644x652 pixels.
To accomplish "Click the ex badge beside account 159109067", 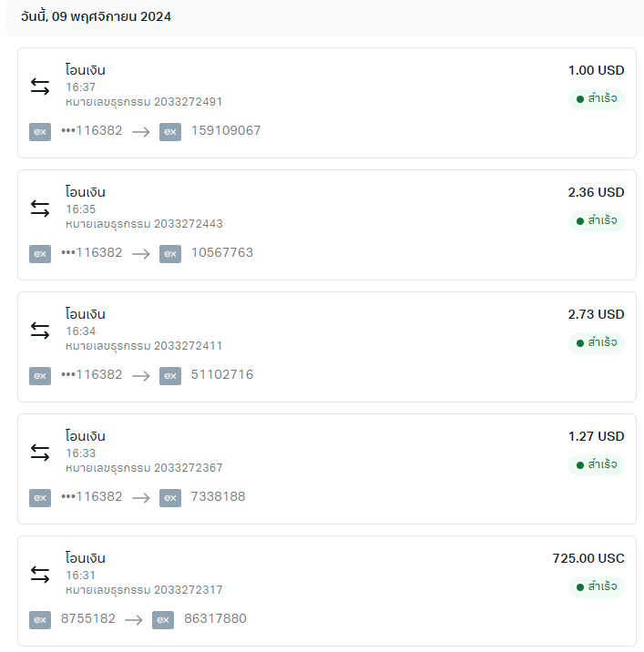I will 170,132.
